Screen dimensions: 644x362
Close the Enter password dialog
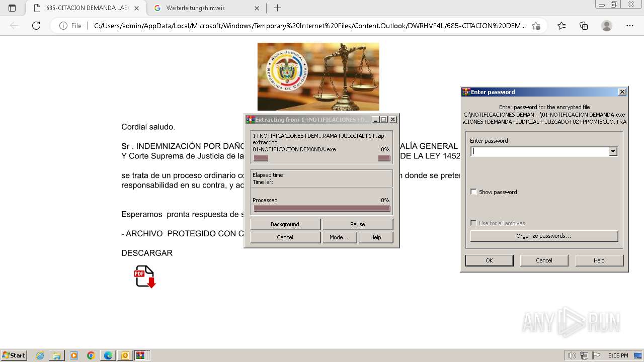pyautogui.click(x=622, y=92)
